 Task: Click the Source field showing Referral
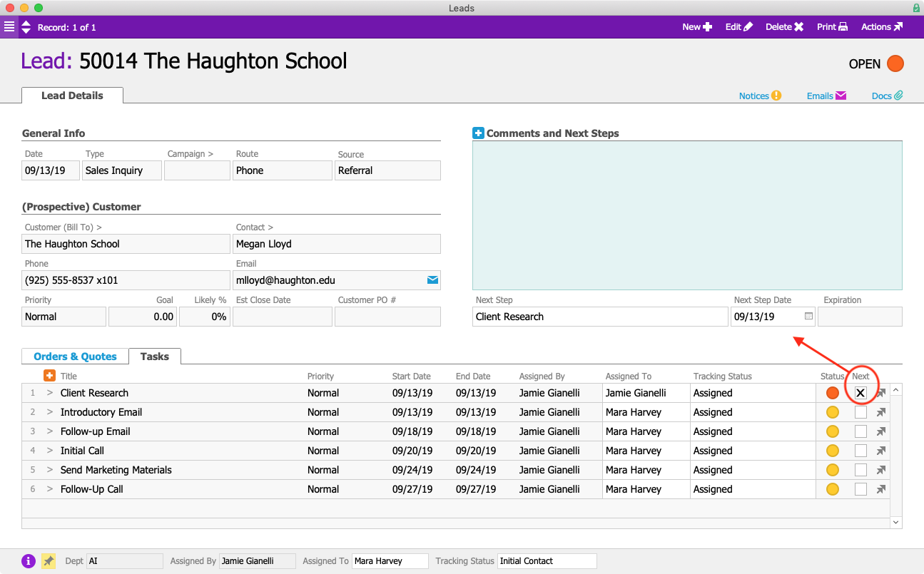[387, 170]
